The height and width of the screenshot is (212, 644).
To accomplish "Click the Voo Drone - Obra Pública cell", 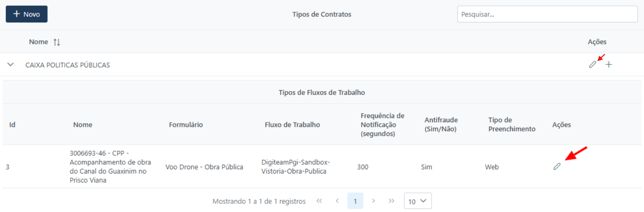I will [204, 167].
